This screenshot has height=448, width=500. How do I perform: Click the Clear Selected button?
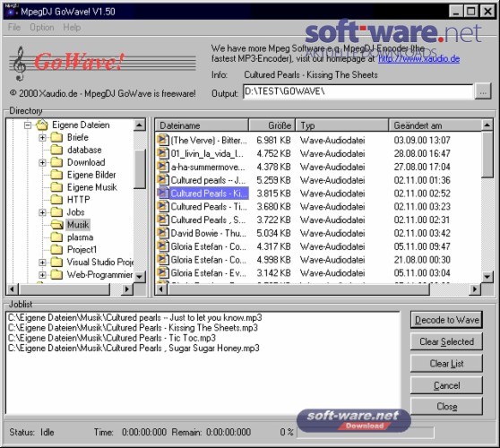pos(446,341)
